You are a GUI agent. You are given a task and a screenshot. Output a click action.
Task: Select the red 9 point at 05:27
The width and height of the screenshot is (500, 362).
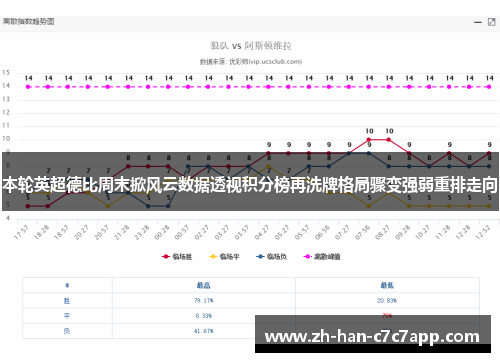[288, 153]
